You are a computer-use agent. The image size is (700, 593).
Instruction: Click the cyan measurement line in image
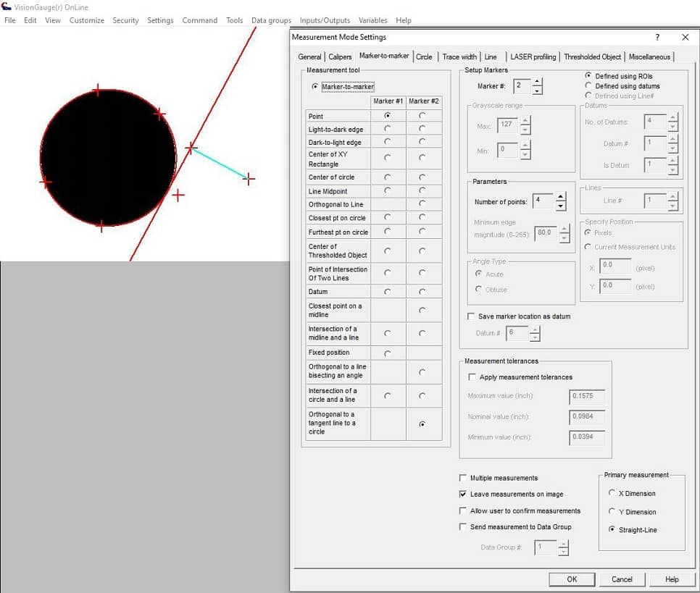click(220, 164)
